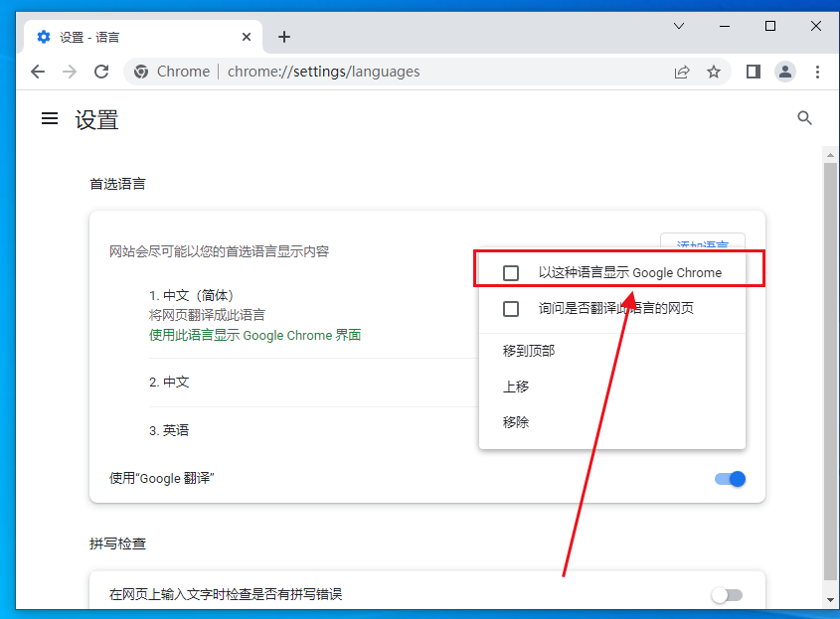Bookmark this page with star icon
840x619 pixels.
714,72
